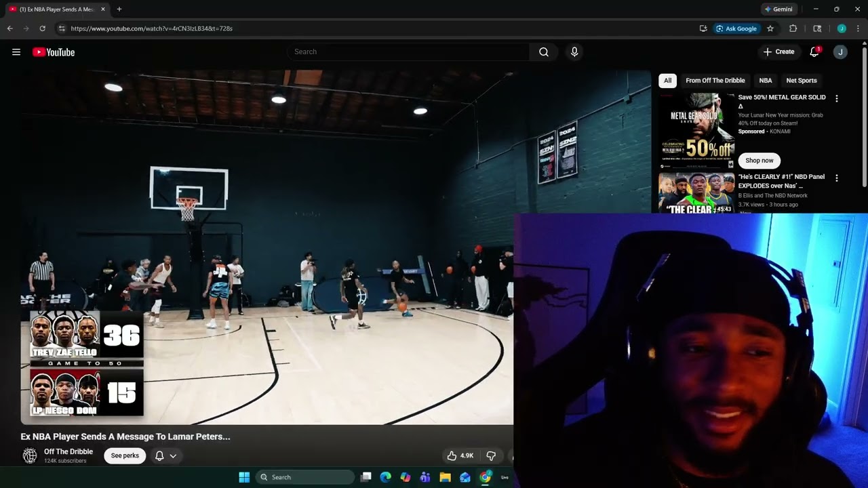This screenshot has height=488, width=868.
Task: Click the browser URL address bar
Action: [x=380, y=28]
